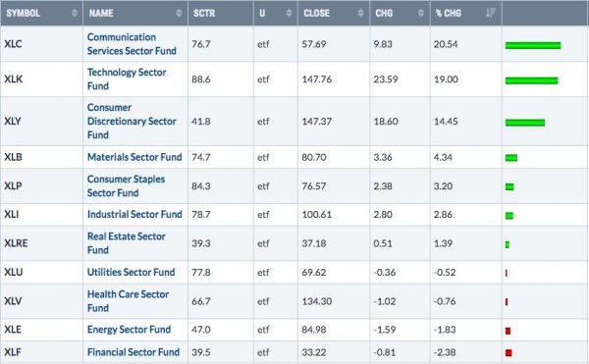Open Consumer Discretionary Sector Fund link

coord(132,122)
